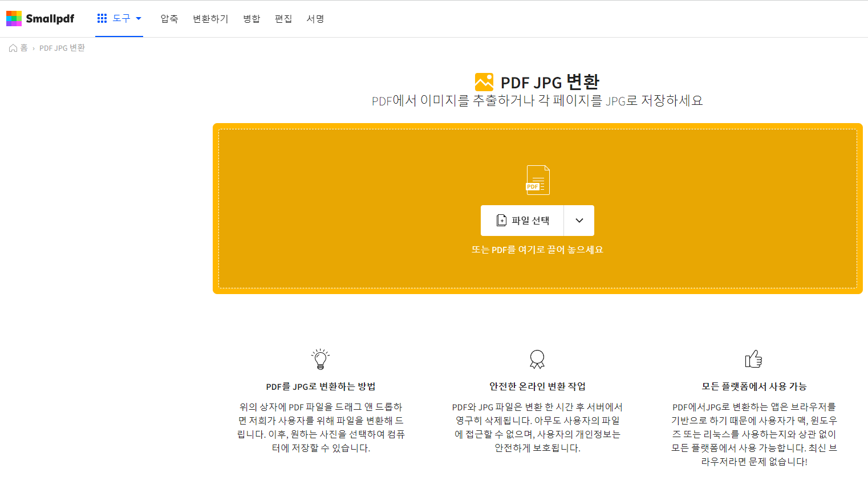Open the chevron next to 파일 선택
Image resolution: width=868 pixels, height=485 pixels.
click(x=579, y=221)
